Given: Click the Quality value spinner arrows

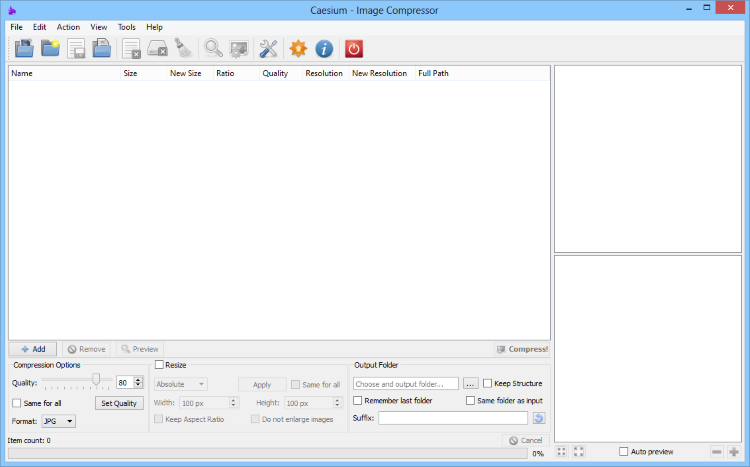Looking at the screenshot, I should (138, 382).
